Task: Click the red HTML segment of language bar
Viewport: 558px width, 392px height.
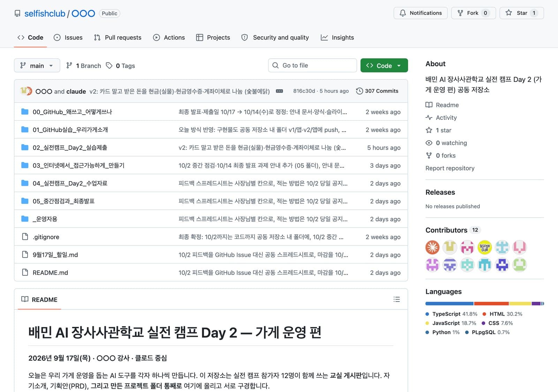Action: click(491, 303)
